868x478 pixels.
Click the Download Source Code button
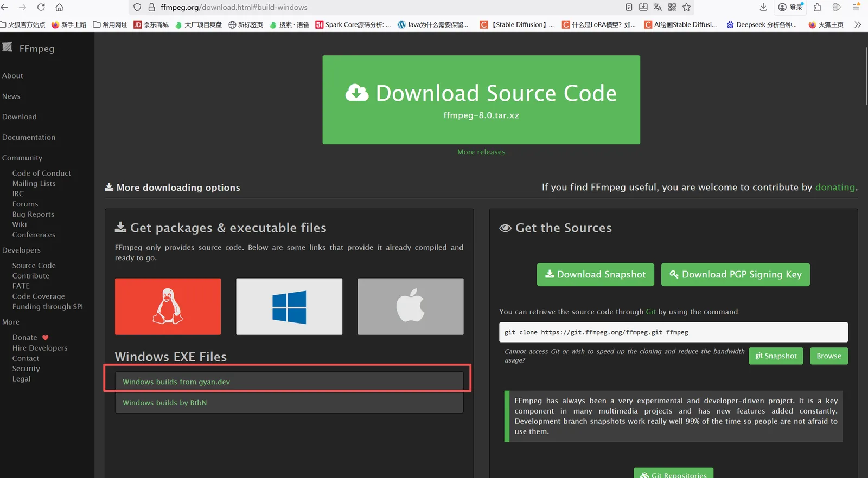[x=481, y=100]
